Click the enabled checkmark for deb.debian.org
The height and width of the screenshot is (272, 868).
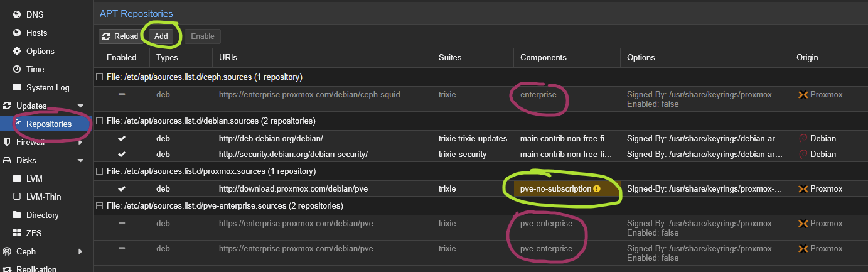(x=122, y=138)
